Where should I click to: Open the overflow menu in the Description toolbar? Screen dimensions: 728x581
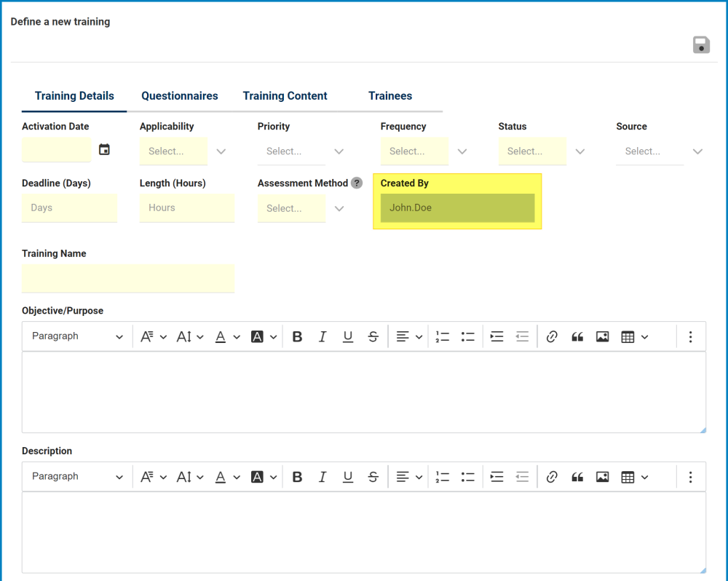(x=690, y=476)
